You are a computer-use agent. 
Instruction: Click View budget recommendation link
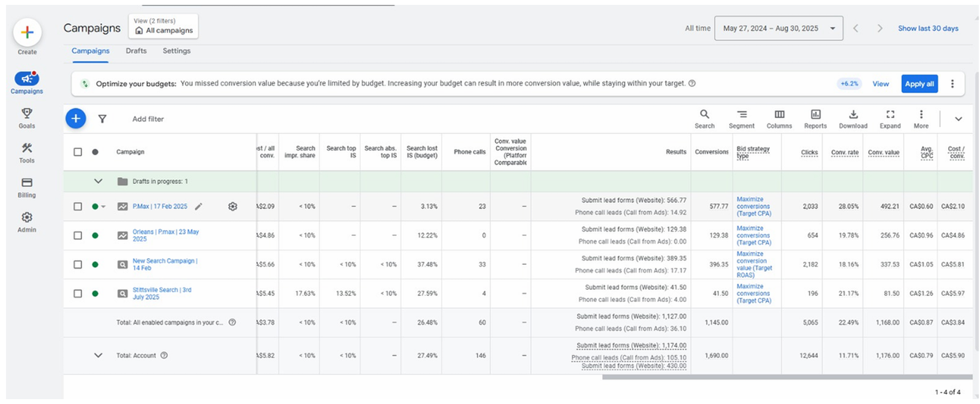point(880,84)
